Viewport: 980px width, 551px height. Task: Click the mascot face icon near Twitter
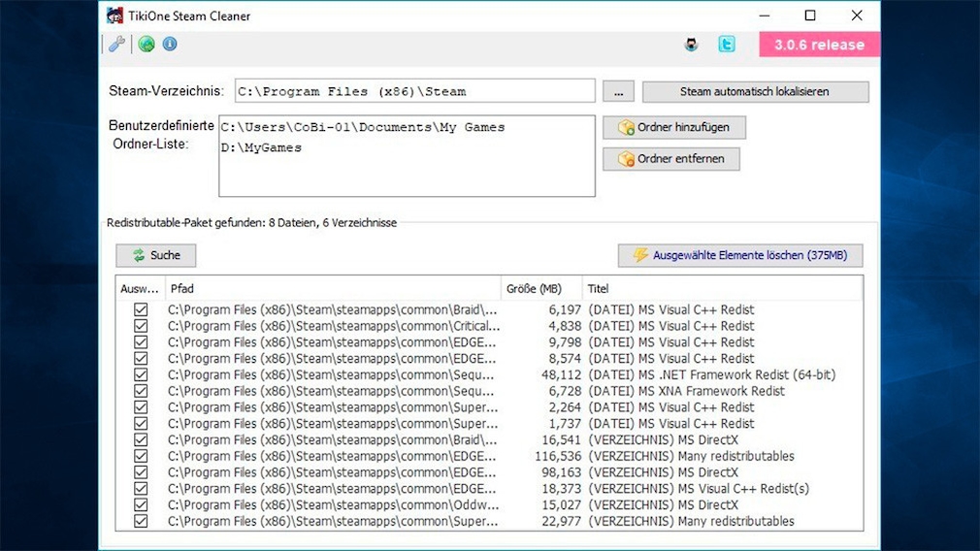[x=691, y=44]
